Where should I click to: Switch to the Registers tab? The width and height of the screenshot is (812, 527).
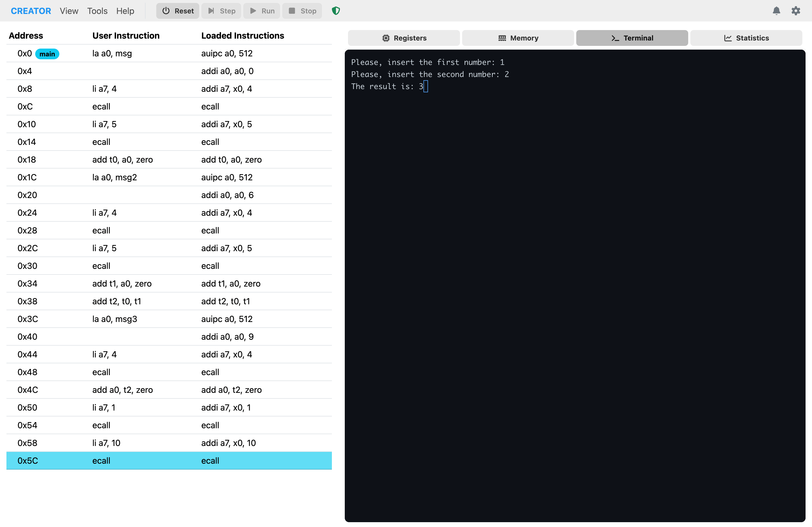click(x=404, y=38)
